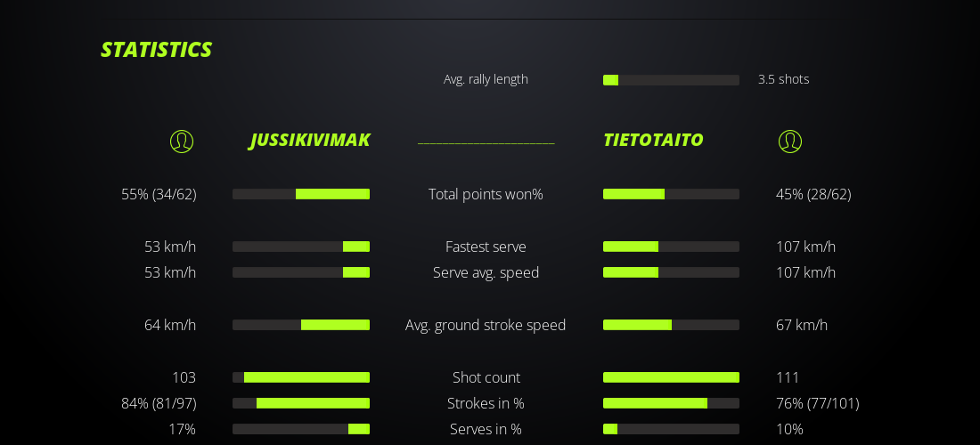The height and width of the screenshot is (445, 980).
Task: Click the 45% (28/62) points value
Action: [x=813, y=194]
